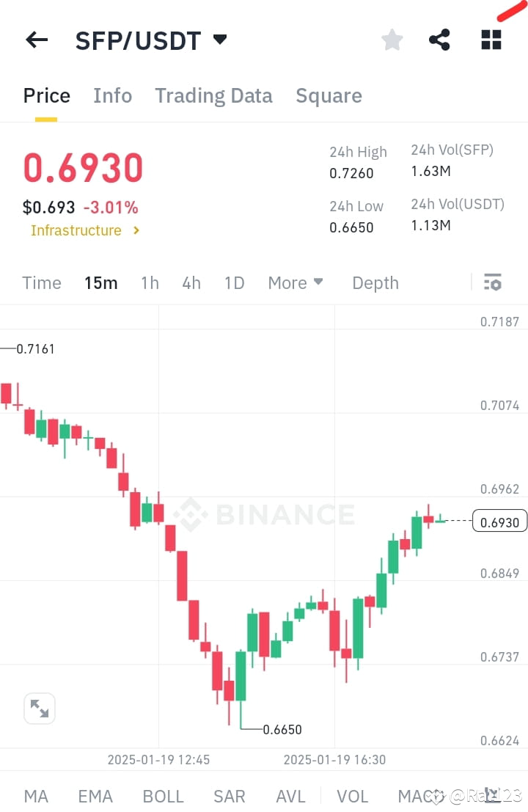Expand the More timeframes dropdown
The height and width of the screenshot is (812, 528).
coord(296,282)
